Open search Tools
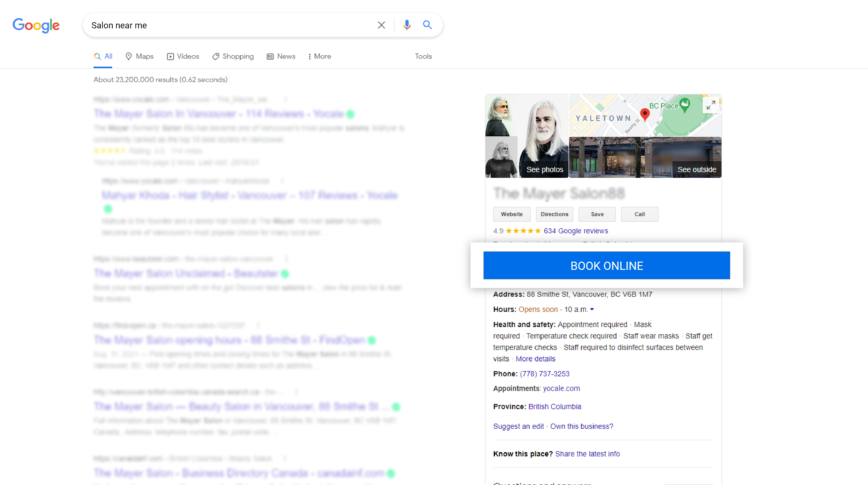 pyautogui.click(x=423, y=56)
